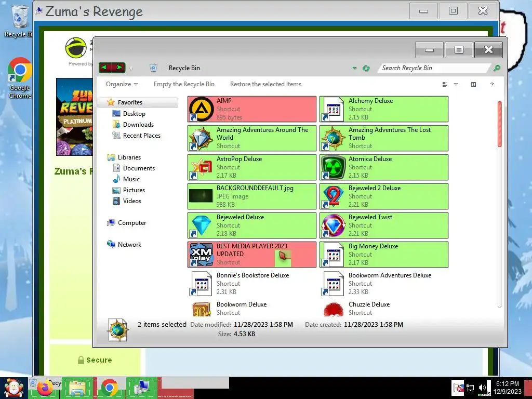Open Help with the question mark
Viewport: 532px width, 399px height.
[x=492, y=85]
